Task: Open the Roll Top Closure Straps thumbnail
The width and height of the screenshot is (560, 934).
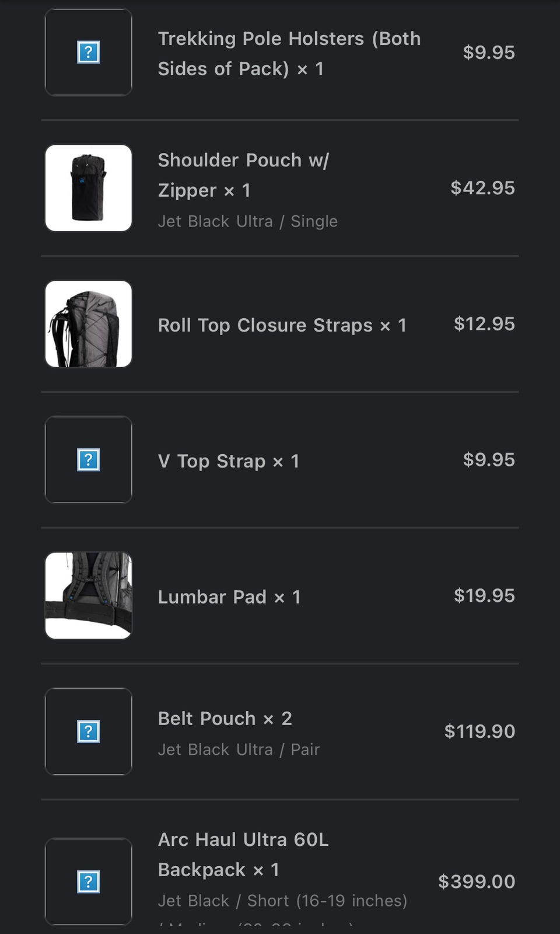Action: (89, 324)
